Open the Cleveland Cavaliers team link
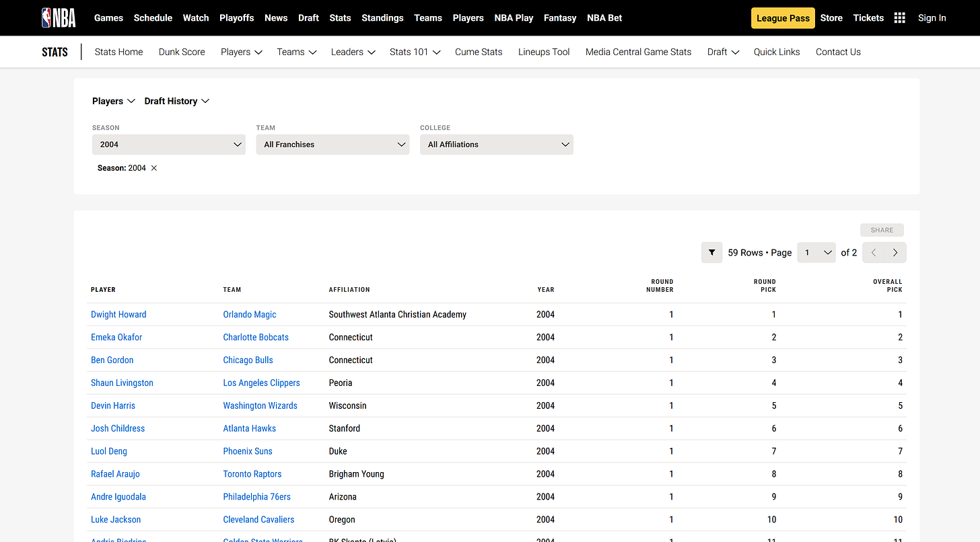 click(x=259, y=520)
